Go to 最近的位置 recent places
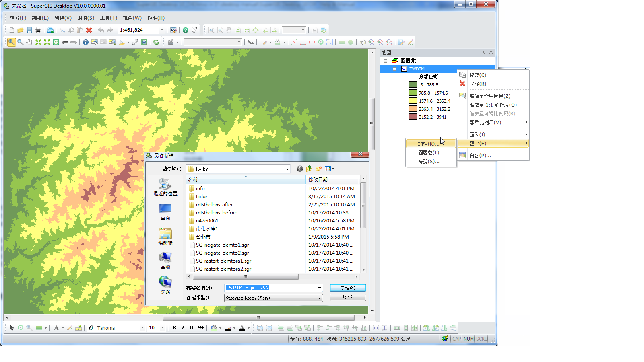 tap(165, 187)
